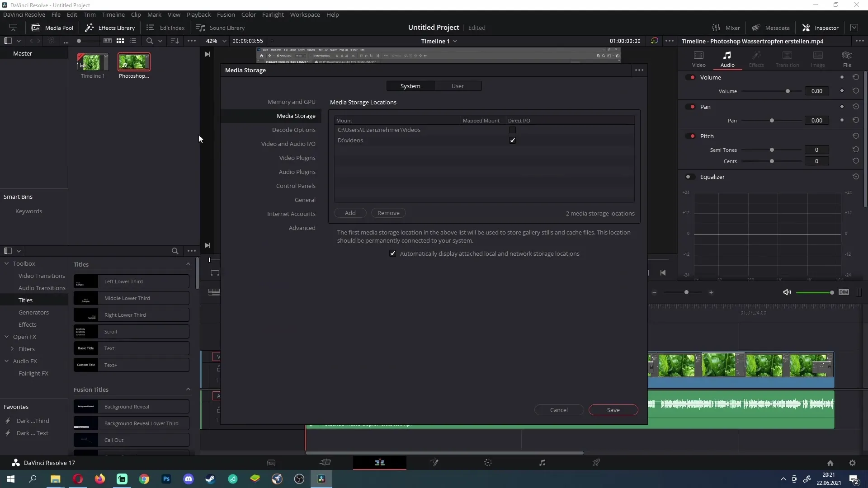The height and width of the screenshot is (488, 868).
Task: Select the Mixer panel icon
Action: tap(717, 28)
